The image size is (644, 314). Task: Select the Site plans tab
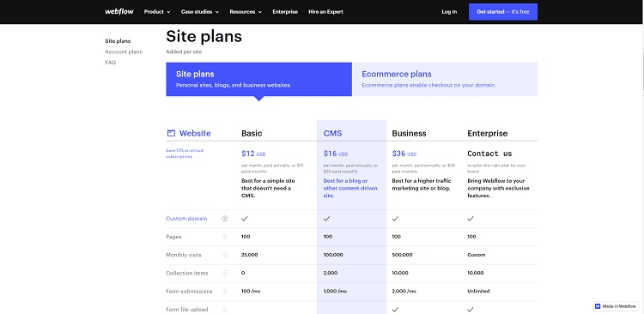coord(258,79)
